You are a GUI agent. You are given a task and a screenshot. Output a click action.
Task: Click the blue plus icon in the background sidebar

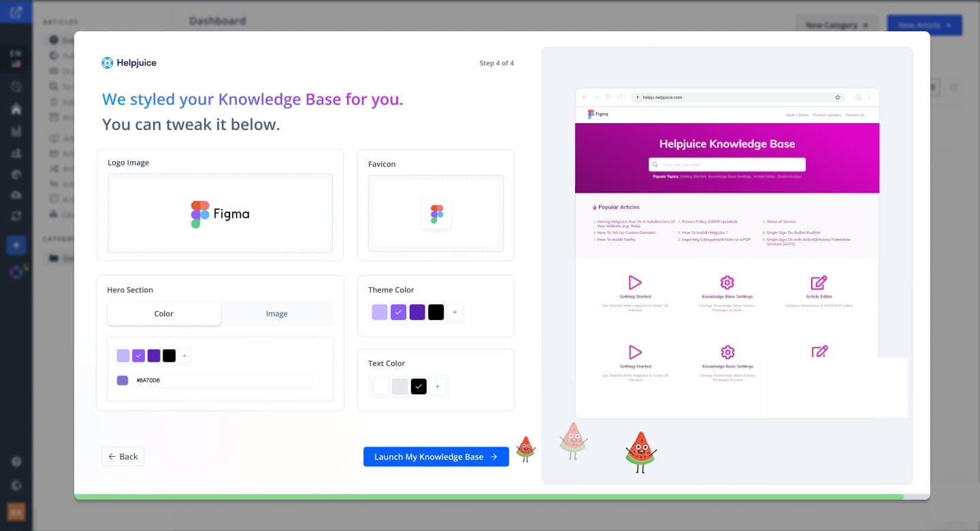[16, 245]
